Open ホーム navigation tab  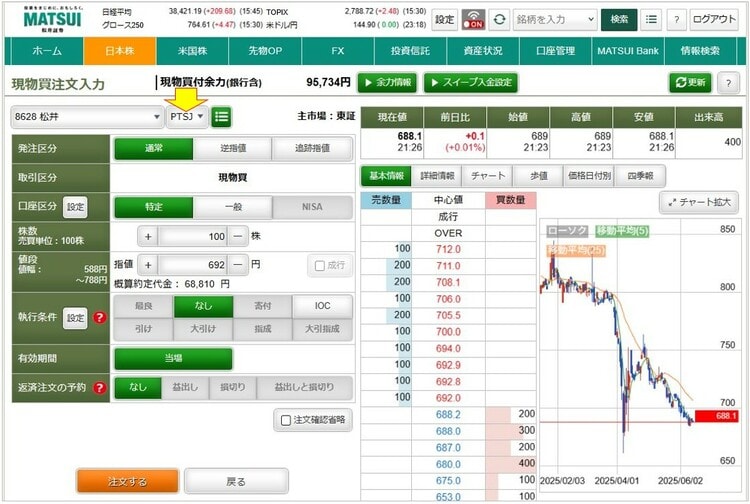click(x=47, y=51)
